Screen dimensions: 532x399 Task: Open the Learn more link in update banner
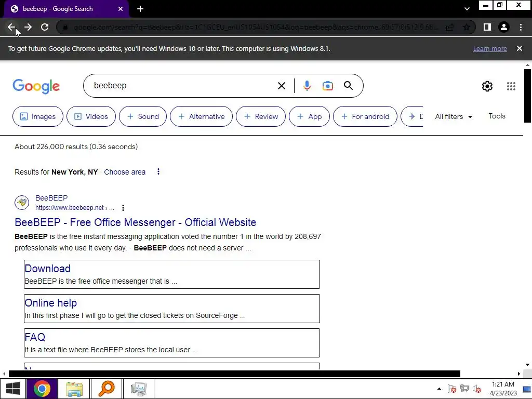(490, 48)
